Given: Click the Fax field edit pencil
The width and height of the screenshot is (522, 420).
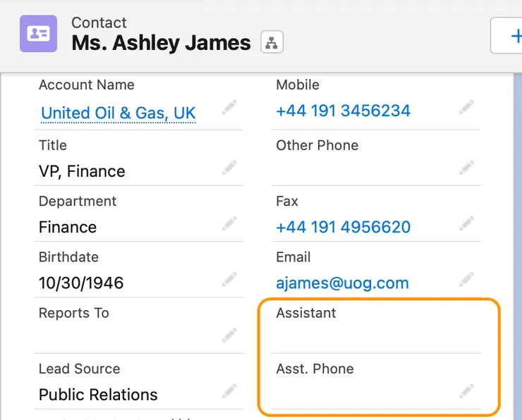Looking at the screenshot, I should [466, 223].
